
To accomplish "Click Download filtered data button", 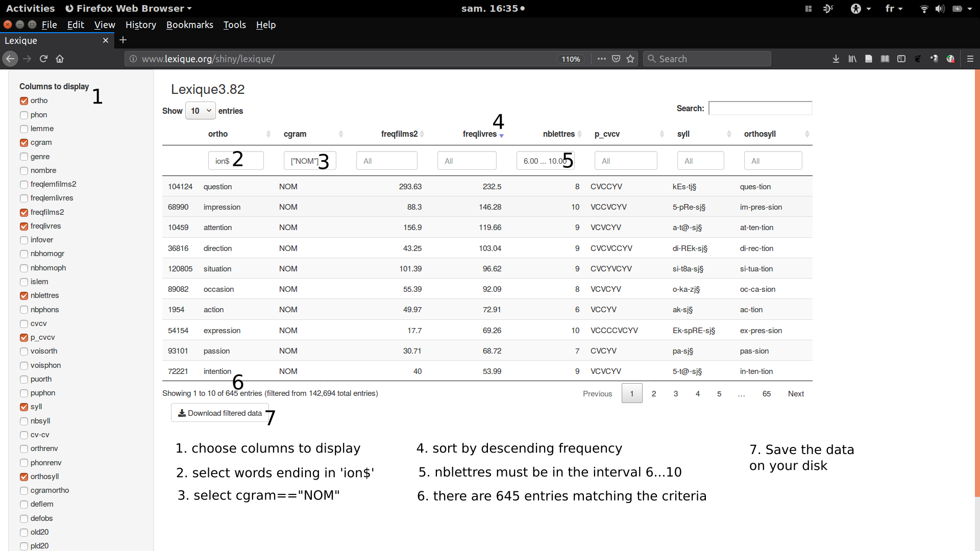I will [x=220, y=413].
